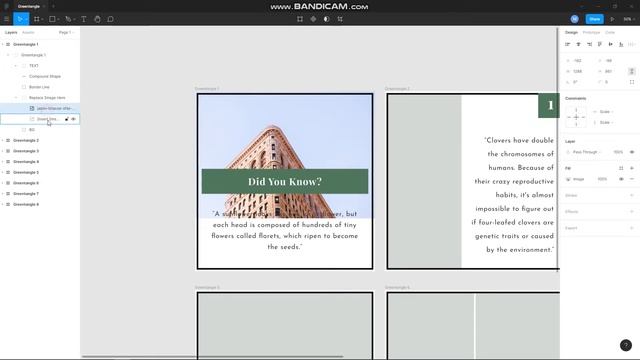Select the Pen tool
Viewport: 640px width, 360px height.
point(68,19)
